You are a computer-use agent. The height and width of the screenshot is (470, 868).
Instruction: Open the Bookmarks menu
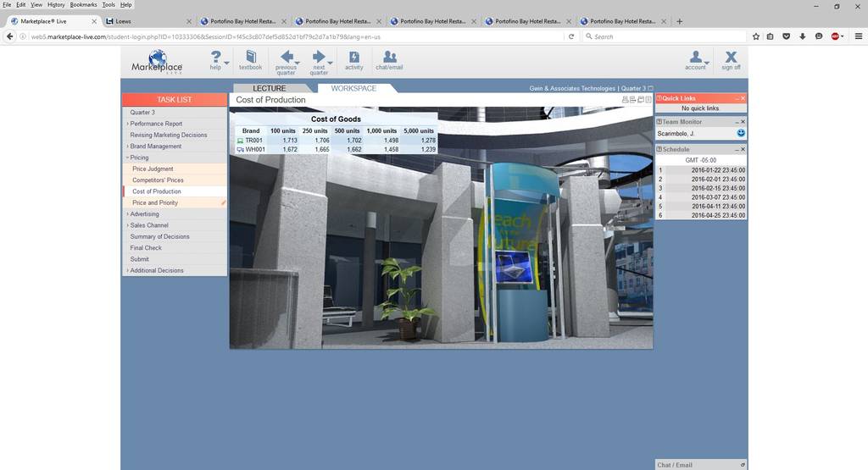click(x=83, y=4)
